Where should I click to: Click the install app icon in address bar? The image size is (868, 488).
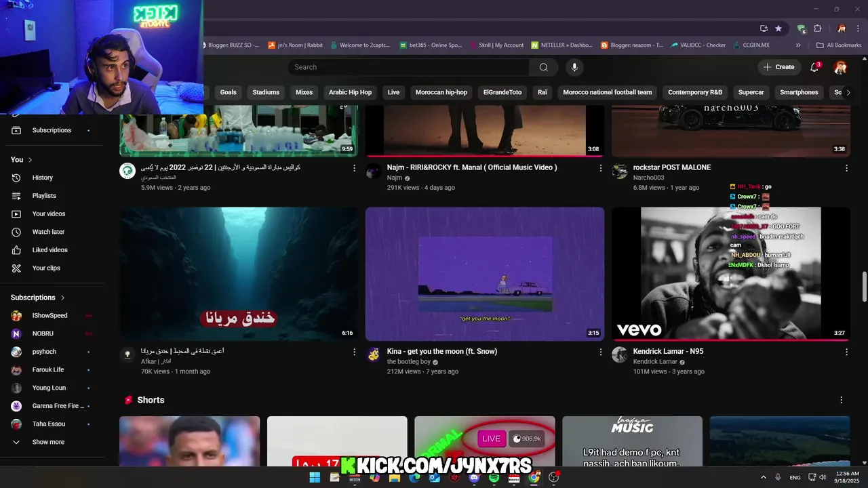(764, 28)
